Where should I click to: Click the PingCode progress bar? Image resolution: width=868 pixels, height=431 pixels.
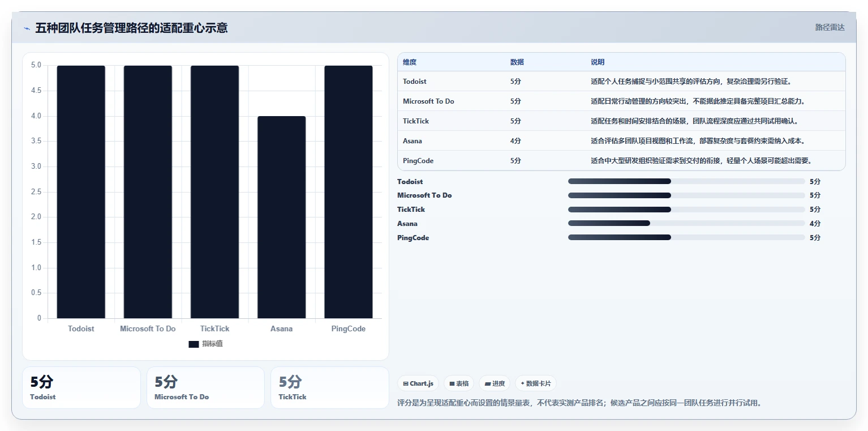[x=686, y=237]
